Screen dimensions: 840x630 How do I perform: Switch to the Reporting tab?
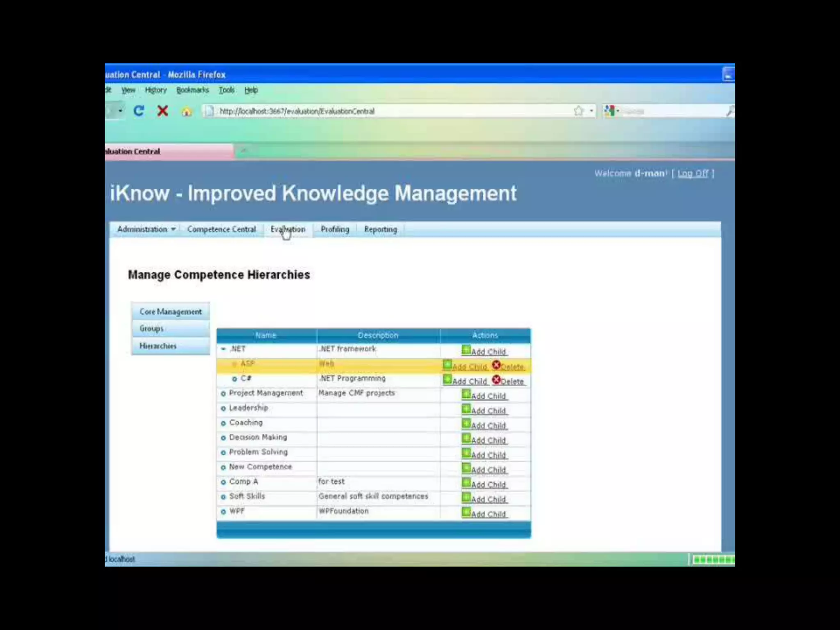pyautogui.click(x=380, y=229)
